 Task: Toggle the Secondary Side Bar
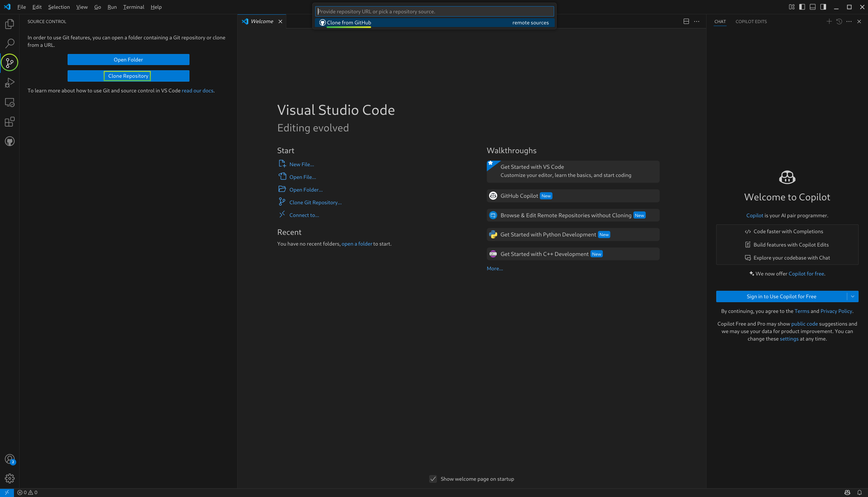823,7
